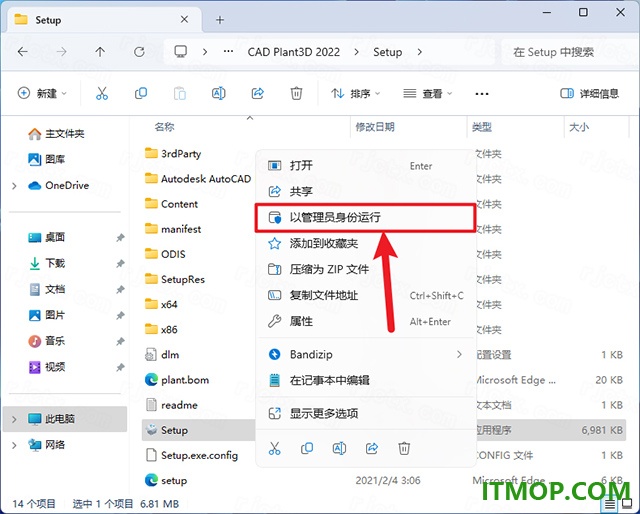Sort by the 类型 column header
The image size is (640, 514).
482,127
